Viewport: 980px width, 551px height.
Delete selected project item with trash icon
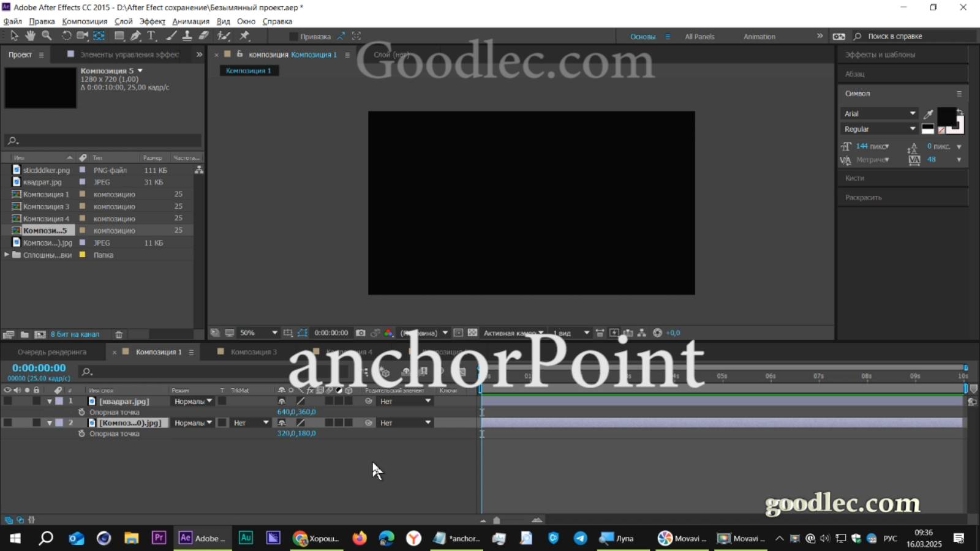(x=119, y=334)
